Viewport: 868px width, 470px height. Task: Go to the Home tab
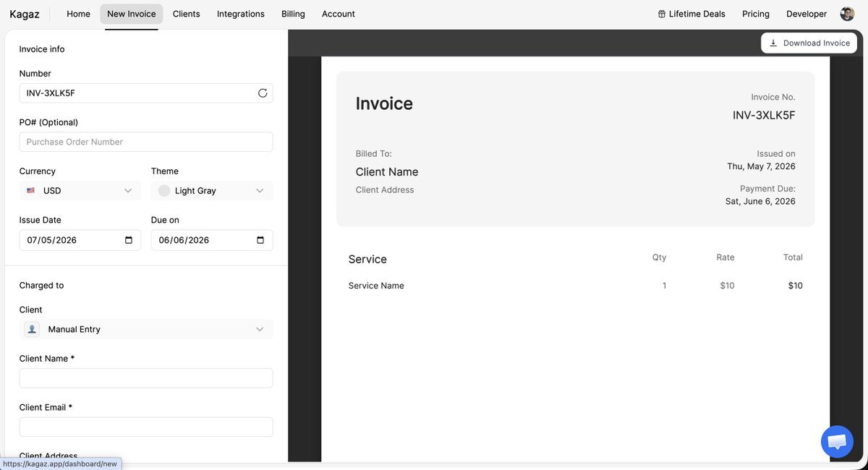(78, 14)
